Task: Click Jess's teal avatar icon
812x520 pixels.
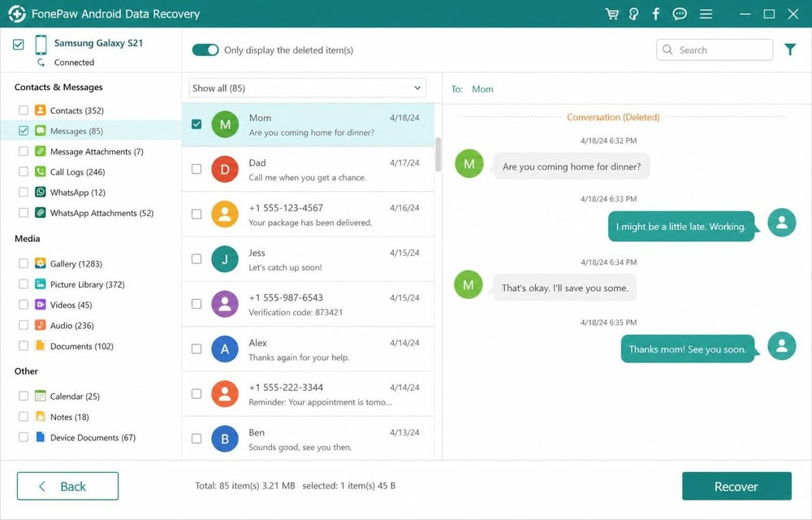Action: click(225, 259)
